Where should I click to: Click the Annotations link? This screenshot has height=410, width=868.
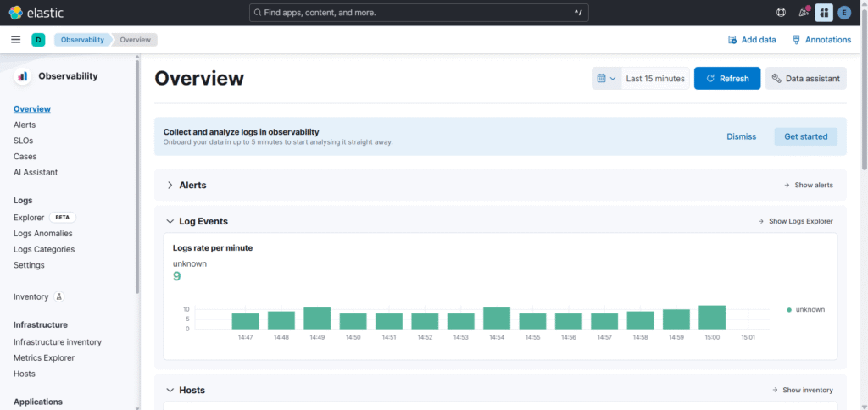click(821, 40)
